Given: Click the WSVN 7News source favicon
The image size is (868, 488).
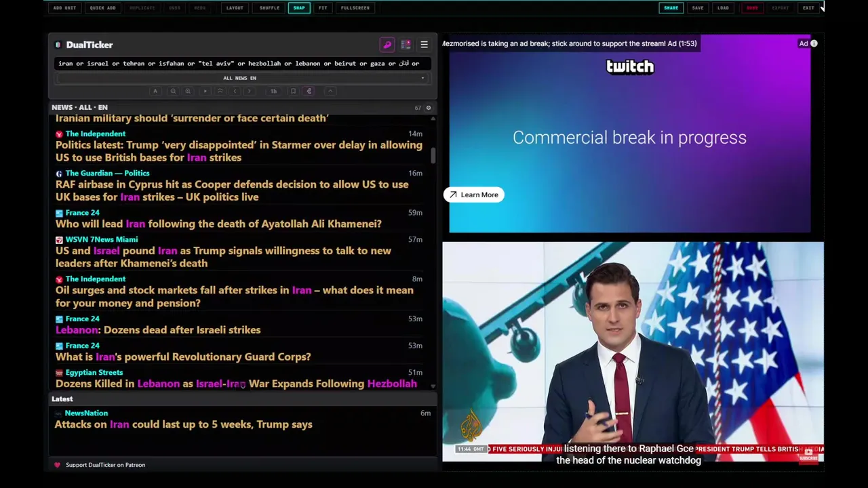Looking at the screenshot, I should click(59, 240).
